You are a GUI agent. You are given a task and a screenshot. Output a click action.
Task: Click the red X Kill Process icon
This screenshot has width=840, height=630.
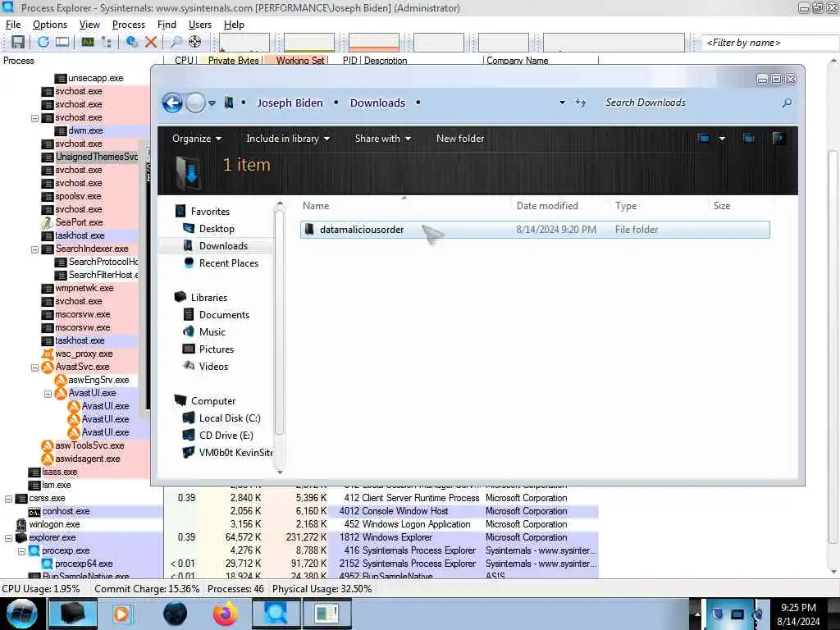tap(151, 42)
